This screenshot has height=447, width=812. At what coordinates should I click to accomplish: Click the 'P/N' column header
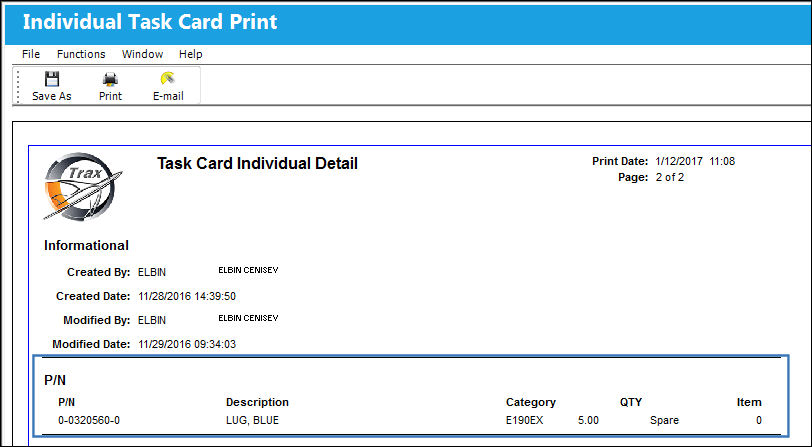(67, 402)
